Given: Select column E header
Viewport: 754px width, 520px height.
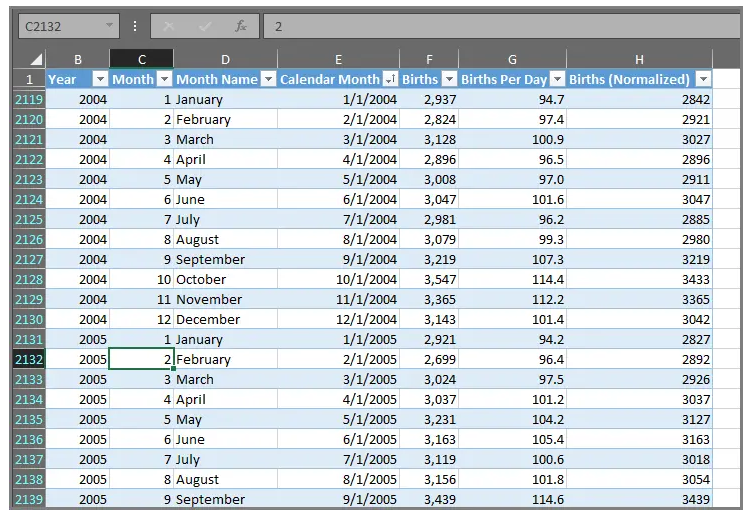Looking at the screenshot, I should (339, 59).
